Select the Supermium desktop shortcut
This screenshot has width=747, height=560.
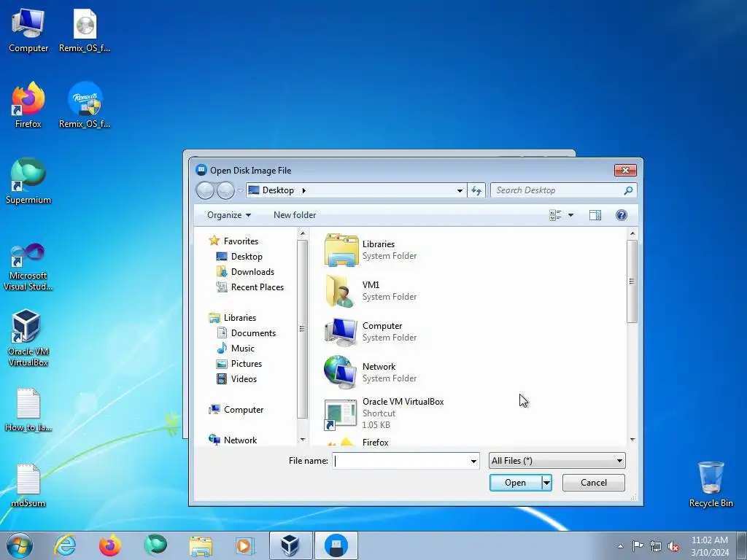click(x=28, y=181)
